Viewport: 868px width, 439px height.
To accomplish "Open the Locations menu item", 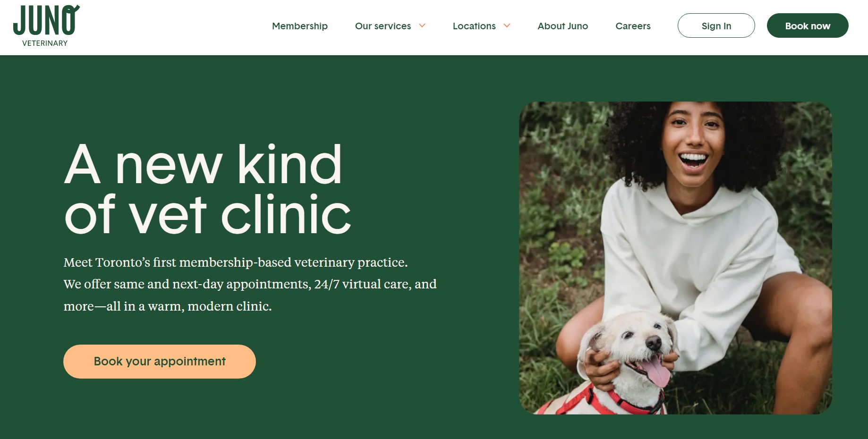I will tap(474, 26).
